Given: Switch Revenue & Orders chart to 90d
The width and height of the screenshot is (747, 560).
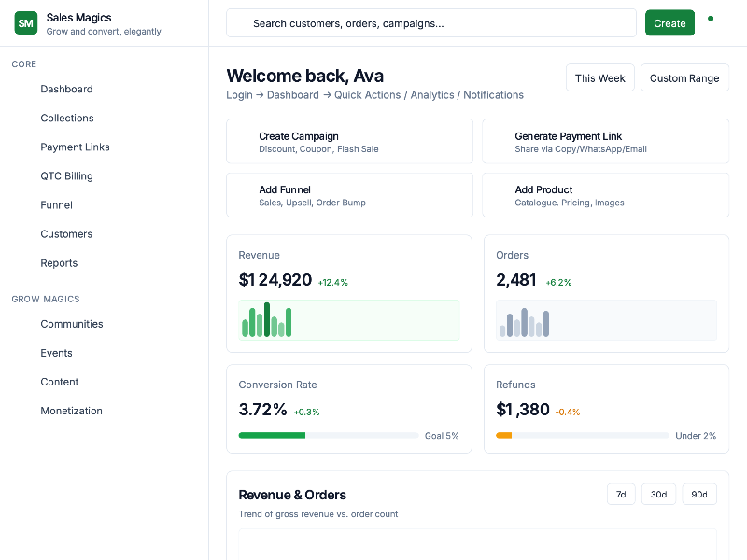Looking at the screenshot, I should (x=699, y=494).
